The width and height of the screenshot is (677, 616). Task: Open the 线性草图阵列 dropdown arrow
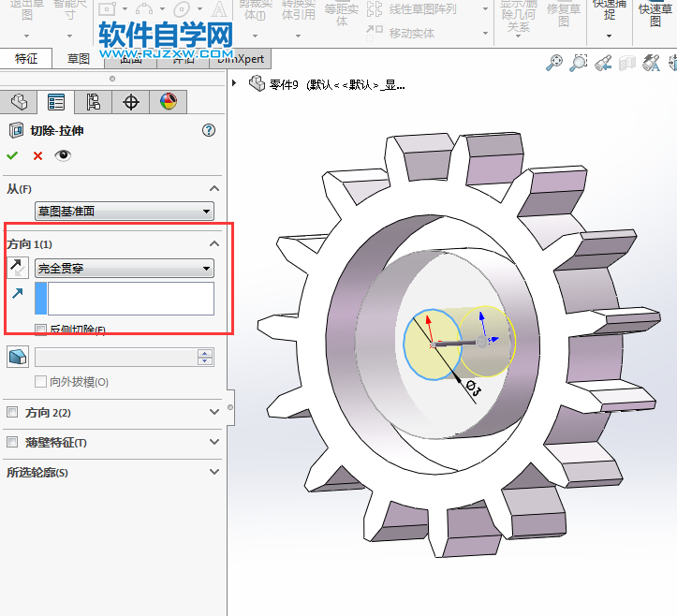pos(485,8)
